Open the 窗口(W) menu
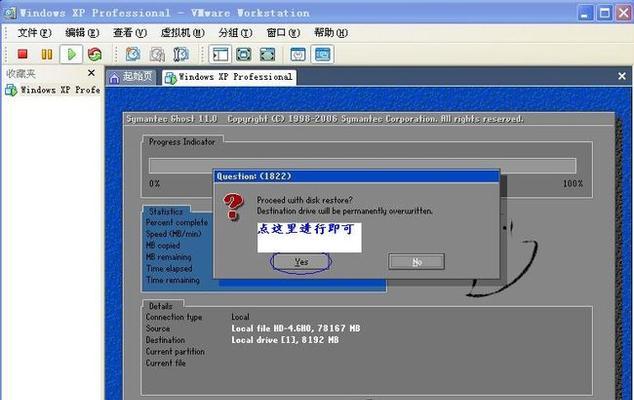The height and width of the screenshot is (400, 634). 283,33
